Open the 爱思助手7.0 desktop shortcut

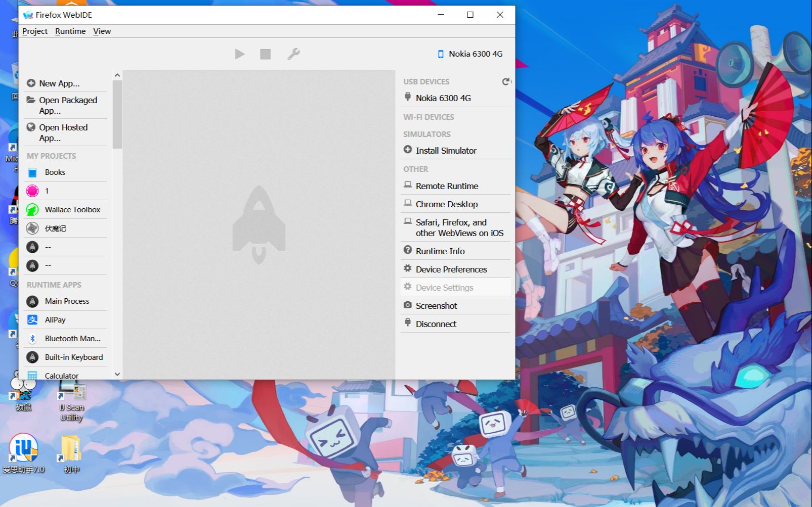pos(23,453)
